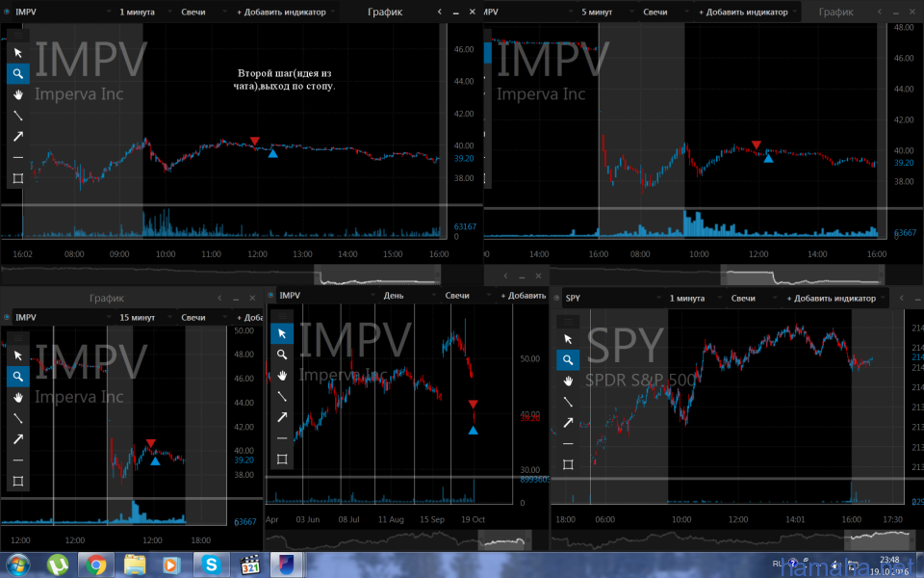
Task: Toggle link circle beside IMPV in 1 минута chart
Action: (x=7, y=12)
